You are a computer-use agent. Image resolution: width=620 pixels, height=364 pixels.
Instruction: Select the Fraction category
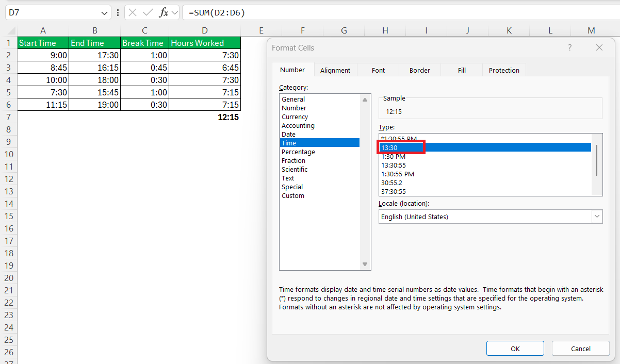320,160
